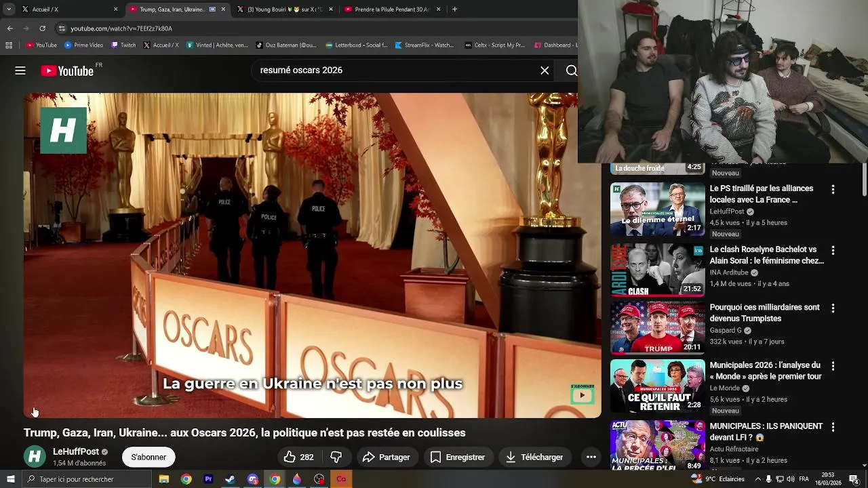Viewport: 868px width, 488px height.
Task: Expand the tab search dropdown arrow
Action: point(9,9)
